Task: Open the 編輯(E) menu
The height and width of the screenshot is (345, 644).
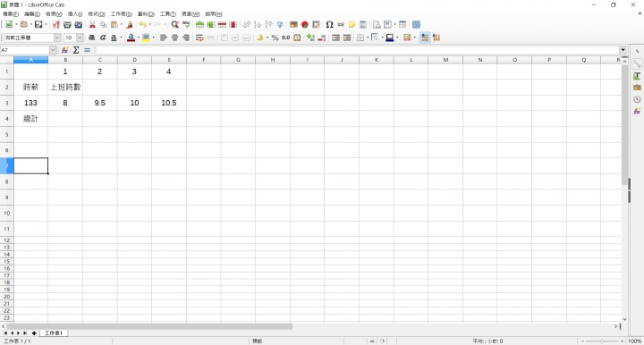Action: (x=32, y=14)
